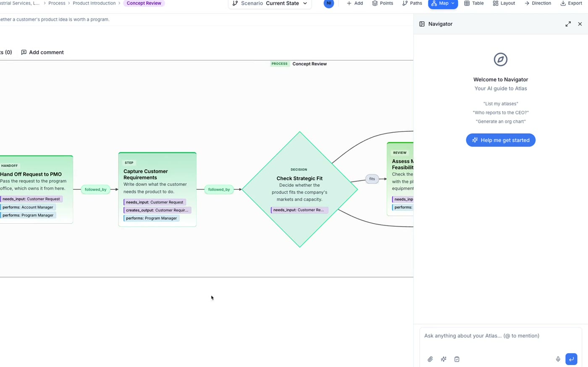Go to Process in the breadcrumb

pyautogui.click(x=57, y=3)
